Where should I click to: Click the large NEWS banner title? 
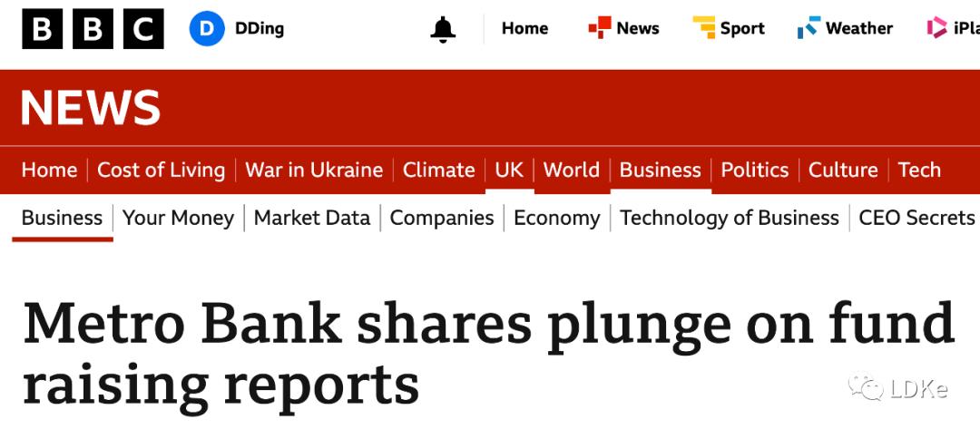(91, 108)
